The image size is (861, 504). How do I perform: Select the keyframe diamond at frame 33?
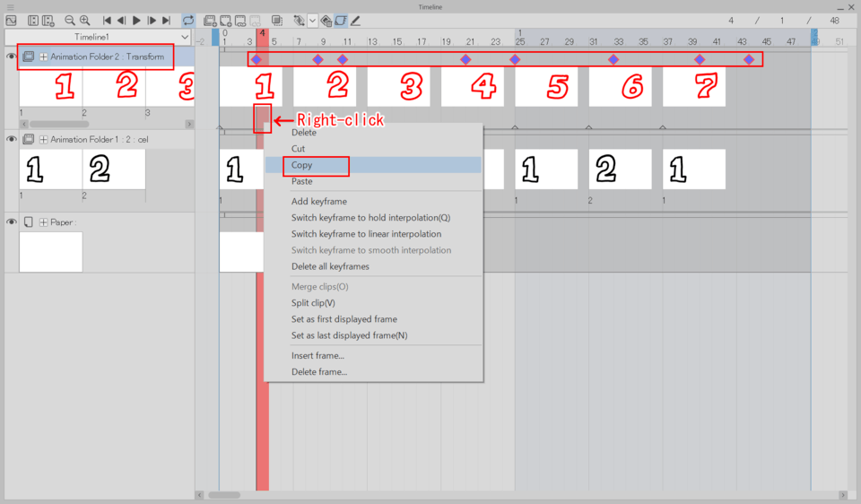(613, 59)
